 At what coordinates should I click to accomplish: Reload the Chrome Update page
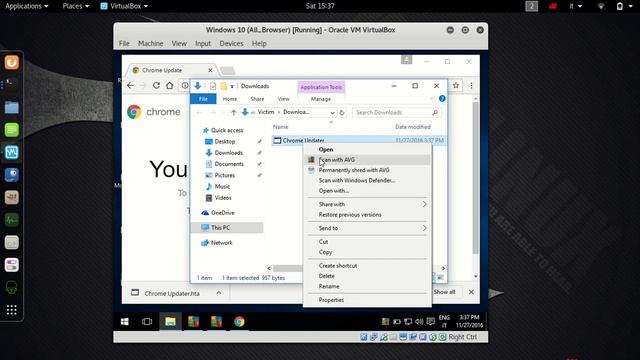click(x=156, y=85)
